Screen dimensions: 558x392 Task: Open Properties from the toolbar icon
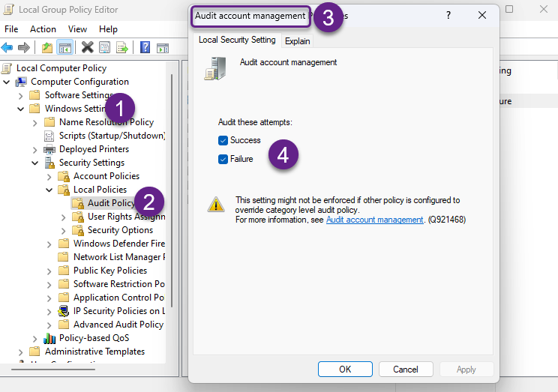coord(104,48)
